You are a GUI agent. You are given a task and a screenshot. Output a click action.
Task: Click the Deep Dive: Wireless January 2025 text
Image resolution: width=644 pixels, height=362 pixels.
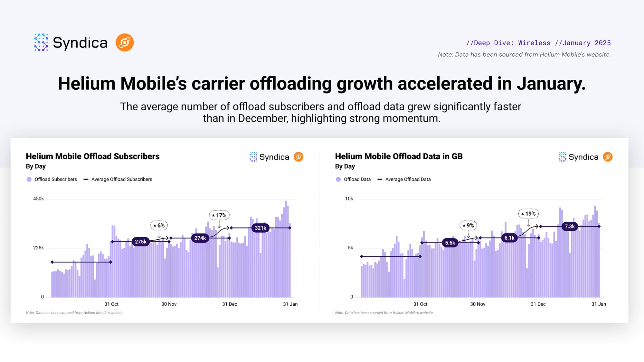538,43
